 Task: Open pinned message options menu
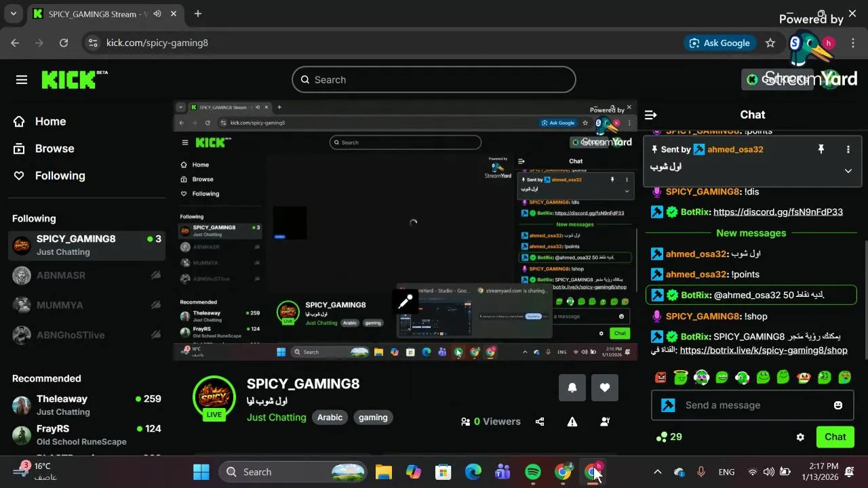point(848,149)
